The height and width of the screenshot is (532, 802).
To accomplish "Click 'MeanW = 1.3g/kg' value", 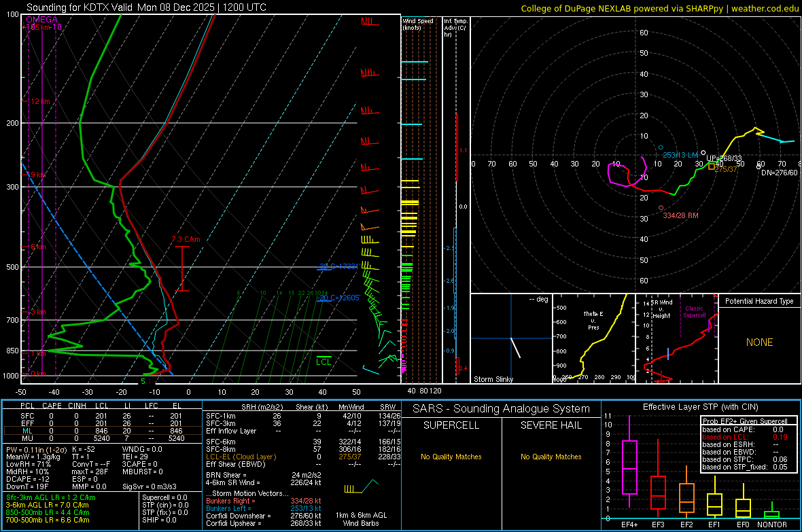I will pos(33,457).
